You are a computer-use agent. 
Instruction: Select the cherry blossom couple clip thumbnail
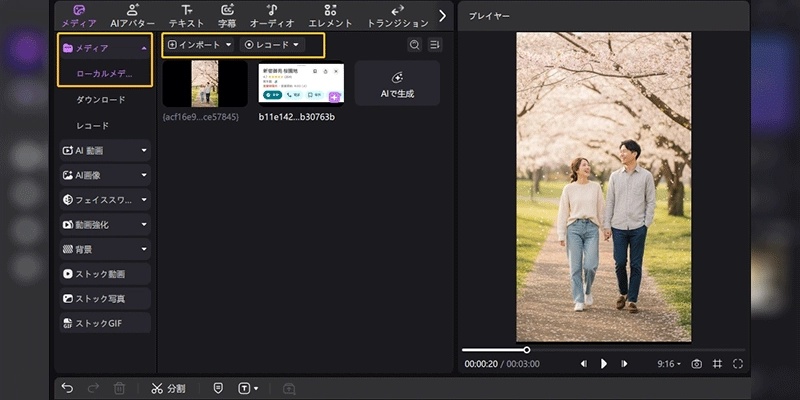click(x=205, y=83)
